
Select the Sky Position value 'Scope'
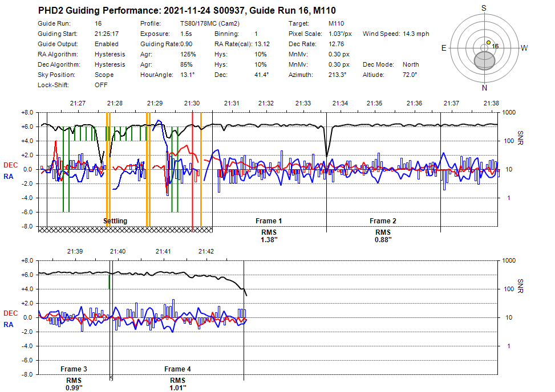[x=104, y=75]
